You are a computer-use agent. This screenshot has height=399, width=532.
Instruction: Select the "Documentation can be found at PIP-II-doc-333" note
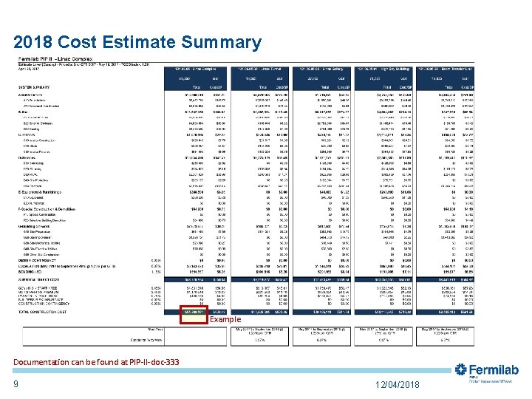96,362
